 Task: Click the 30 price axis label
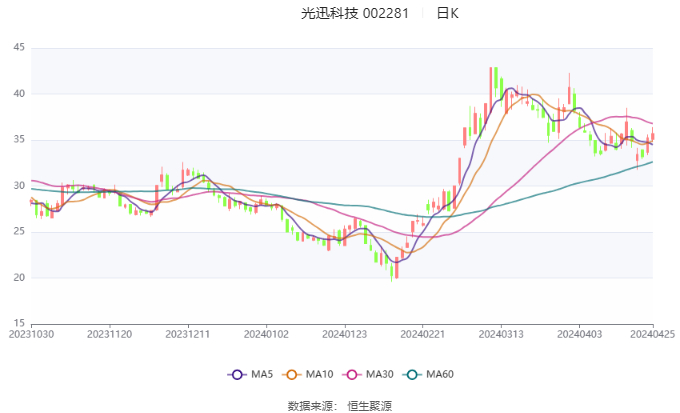pyautogui.click(x=19, y=186)
